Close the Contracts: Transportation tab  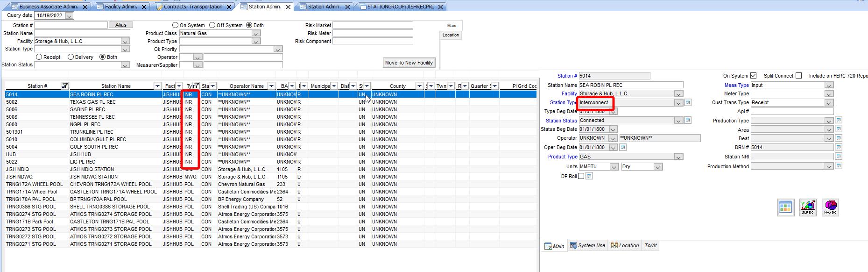click(229, 7)
